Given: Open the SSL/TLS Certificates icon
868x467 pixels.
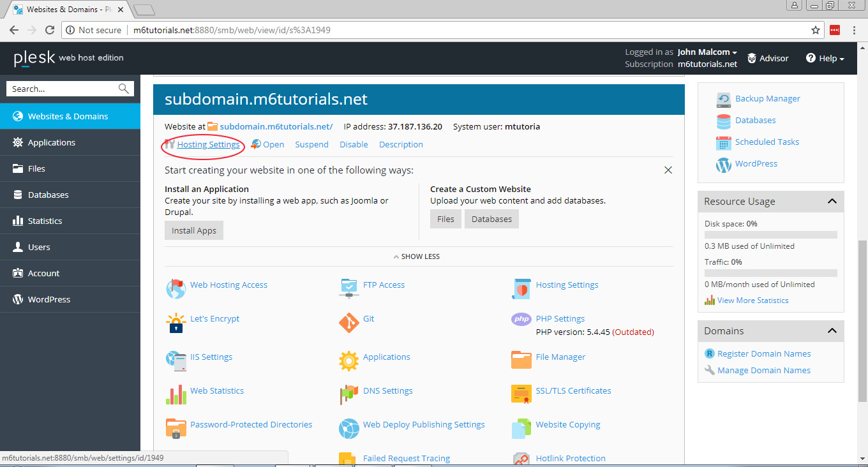Looking at the screenshot, I should tap(521, 395).
